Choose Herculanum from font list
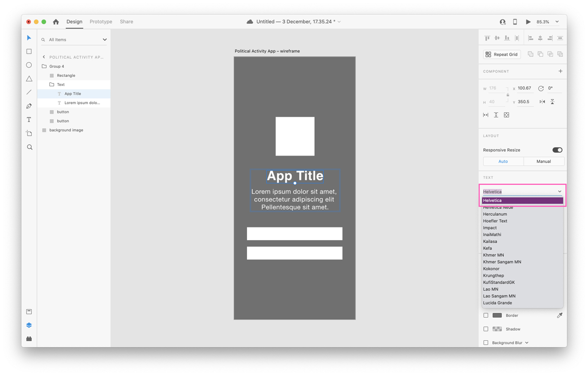 click(522, 214)
